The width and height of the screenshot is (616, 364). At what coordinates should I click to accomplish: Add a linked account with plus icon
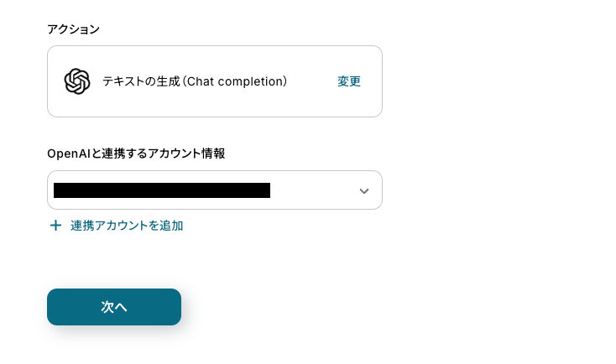coord(55,225)
